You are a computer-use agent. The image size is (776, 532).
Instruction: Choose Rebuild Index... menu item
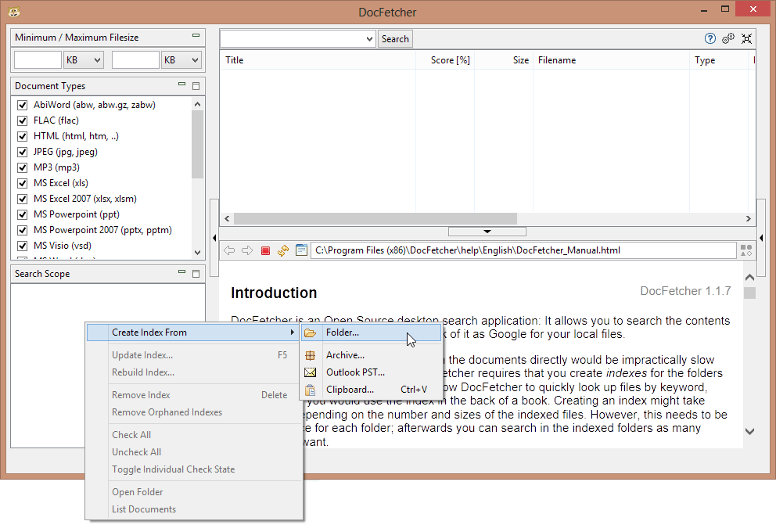tap(193, 372)
